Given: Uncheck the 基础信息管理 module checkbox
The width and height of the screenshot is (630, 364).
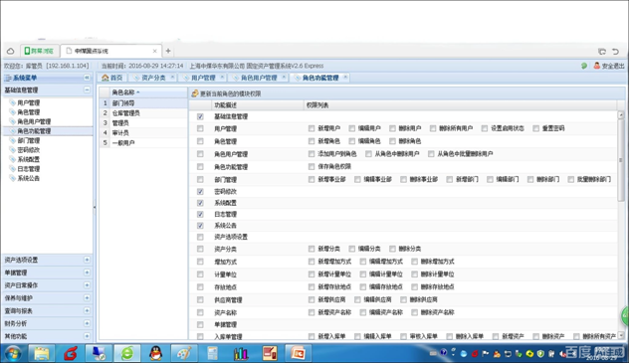Looking at the screenshot, I should point(200,116).
